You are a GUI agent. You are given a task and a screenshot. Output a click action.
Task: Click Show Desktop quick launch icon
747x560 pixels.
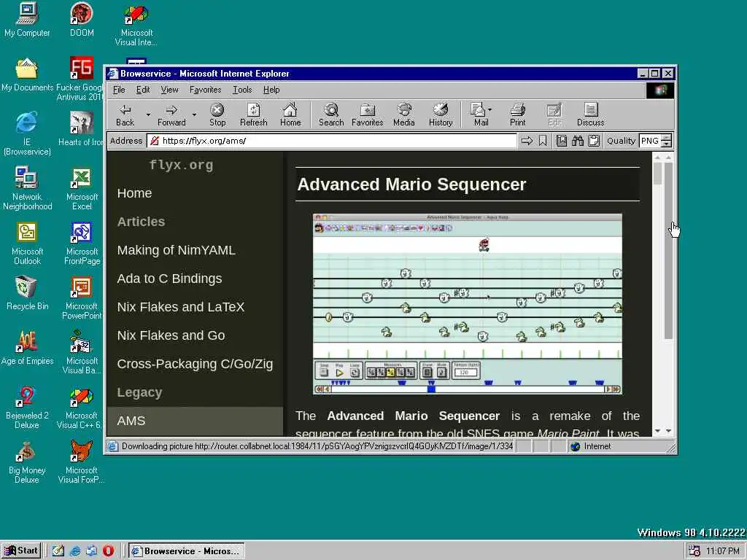(58, 551)
